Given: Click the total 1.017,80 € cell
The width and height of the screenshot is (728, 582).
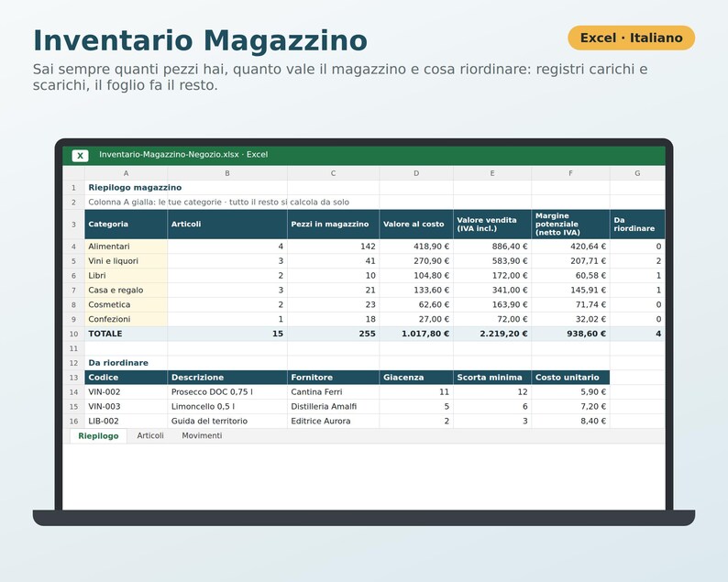Looking at the screenshot, I should pyautogui.click(x=416, y=334).
